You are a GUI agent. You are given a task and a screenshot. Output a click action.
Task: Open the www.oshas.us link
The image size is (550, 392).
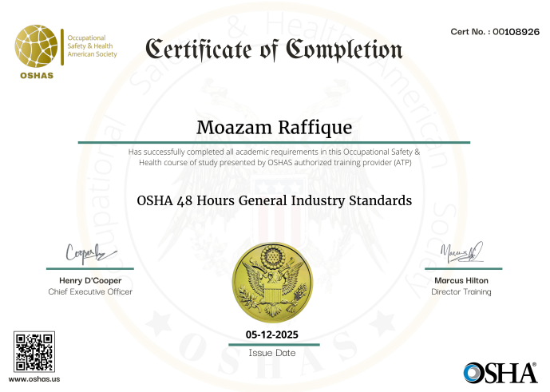(34, 379)
